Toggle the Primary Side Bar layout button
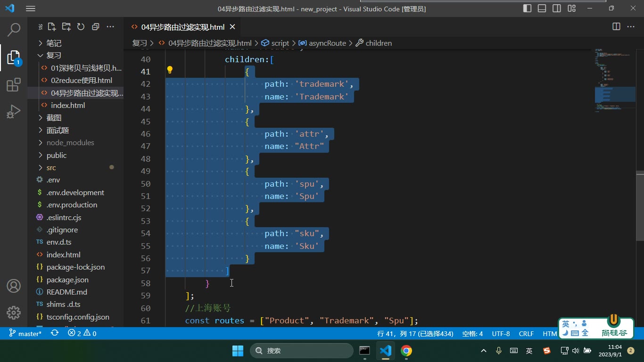The width and height of the screenshot is (644, 362). coord(528,8)
